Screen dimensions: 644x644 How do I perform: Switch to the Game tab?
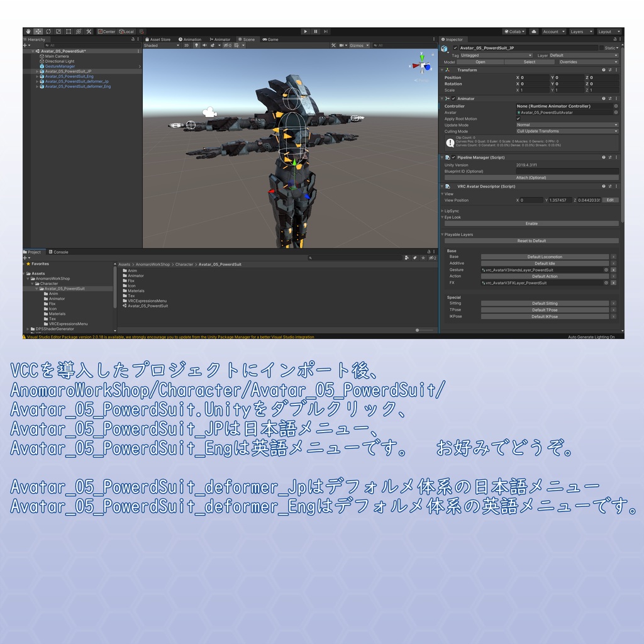(270, 39)
